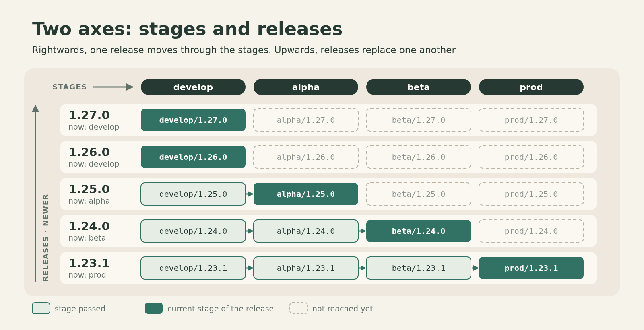Click the beta/1.27.0 dashed cell

(x=419, y=120)
